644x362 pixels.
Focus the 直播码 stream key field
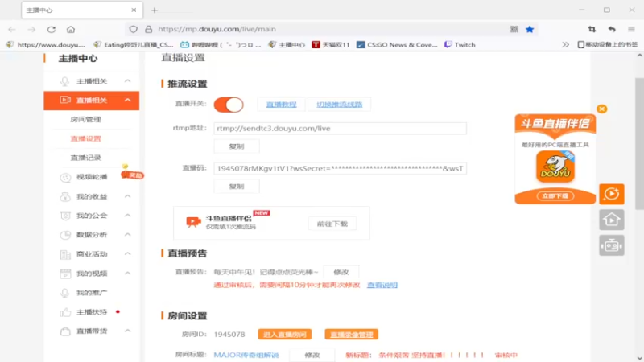pyautogui.click(x=340, y=168)
